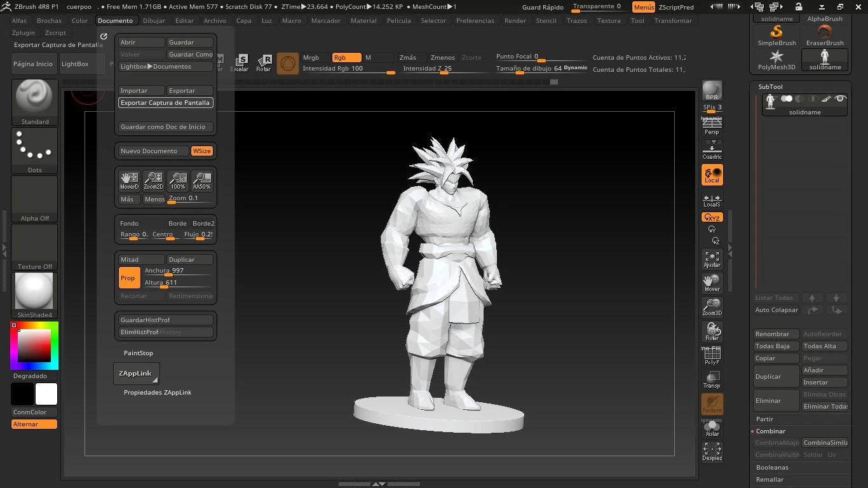The image size is (868, 488).
Task: Click the paintbrush polypaint icon on solidname subtool
Action: 827,98
